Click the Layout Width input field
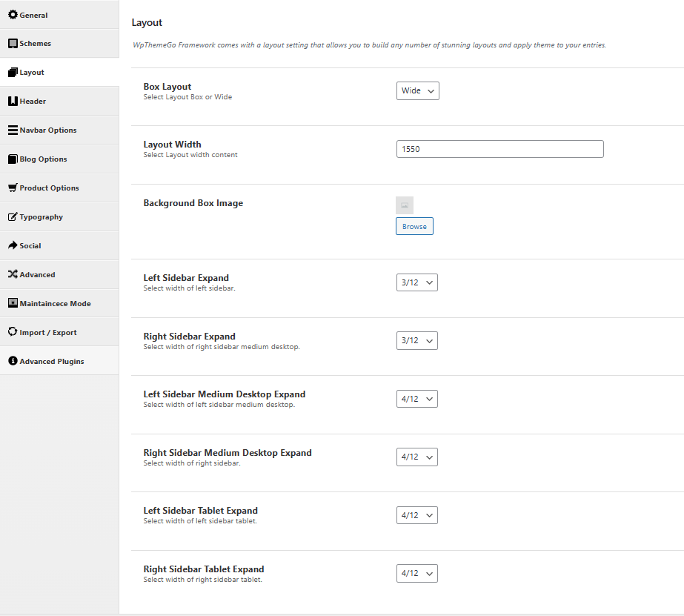This screenshot has width=684, height=616. (x=500, y=149)
